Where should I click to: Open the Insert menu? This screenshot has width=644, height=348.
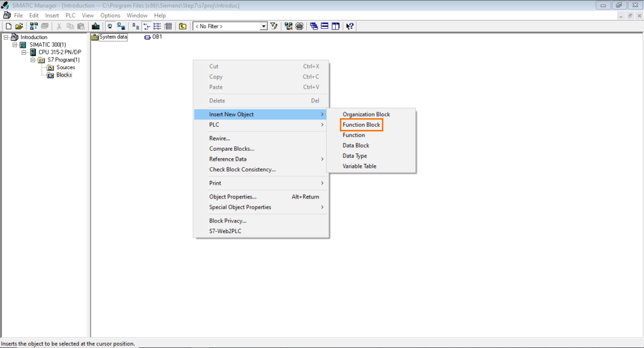(52, 16)
